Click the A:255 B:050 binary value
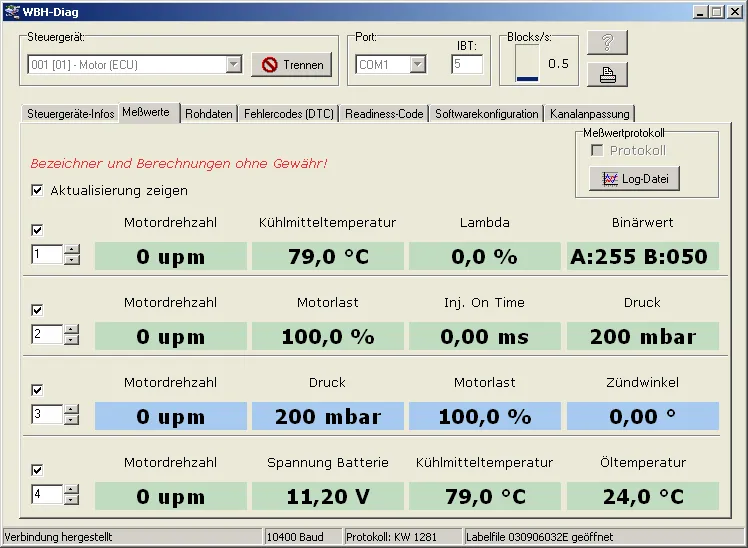 (643, 256)
